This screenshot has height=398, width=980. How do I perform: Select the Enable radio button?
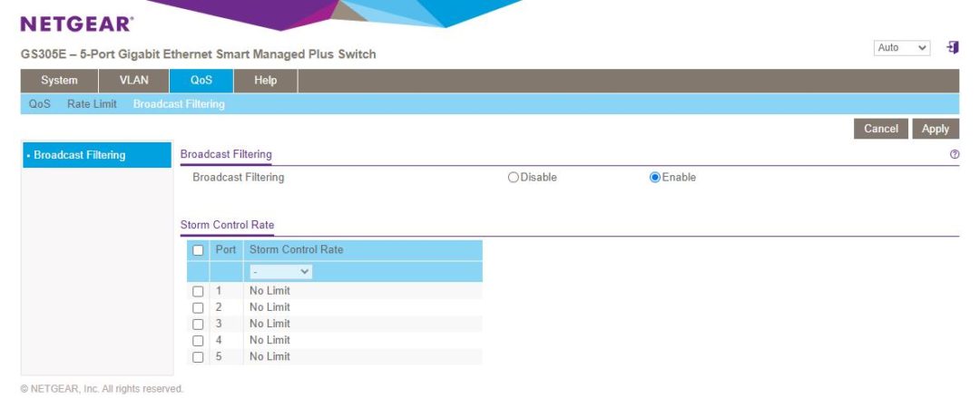coord(654,178)
